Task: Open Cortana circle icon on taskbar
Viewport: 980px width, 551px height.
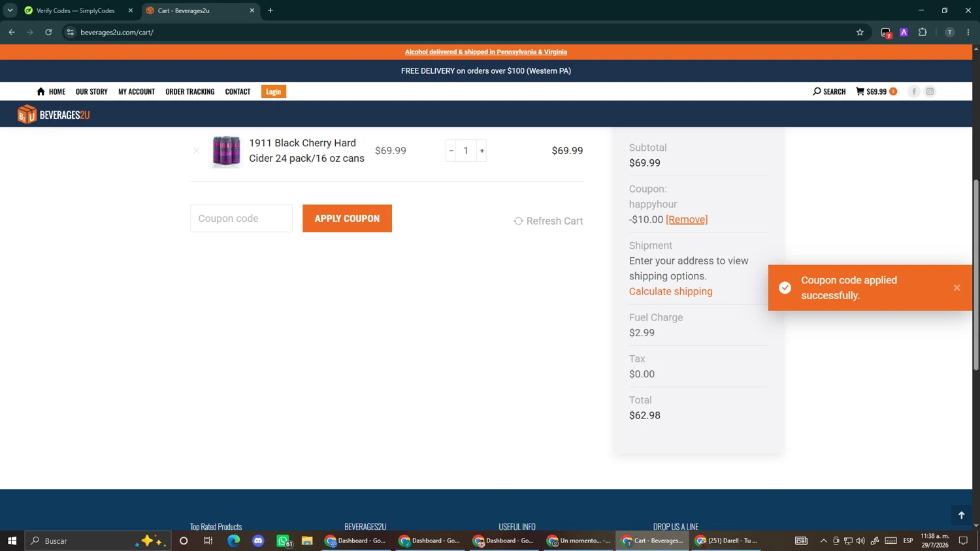Action: click(184, 541)
